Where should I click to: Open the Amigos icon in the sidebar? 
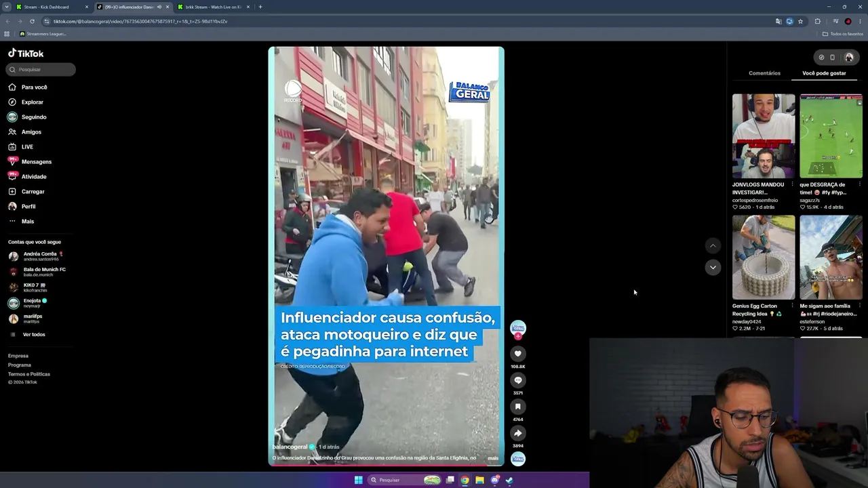coord(12,131)
